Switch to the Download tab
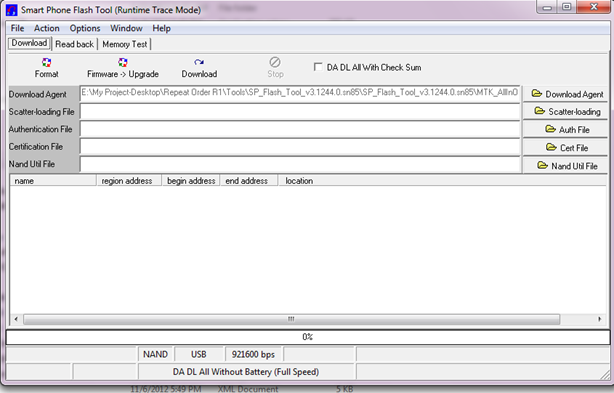The image size is (614, 393). click(29, 43)
